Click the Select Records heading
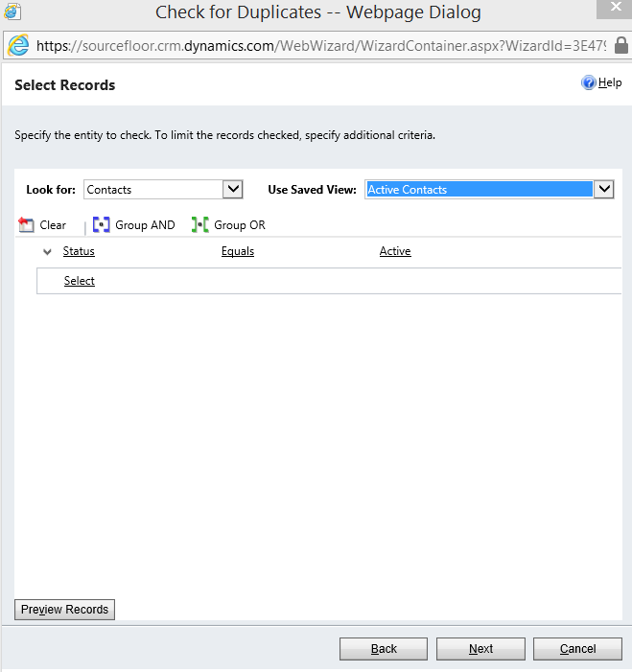Image resolution: width=632 pixels, height=672 pixels. [x=65, y=85]
